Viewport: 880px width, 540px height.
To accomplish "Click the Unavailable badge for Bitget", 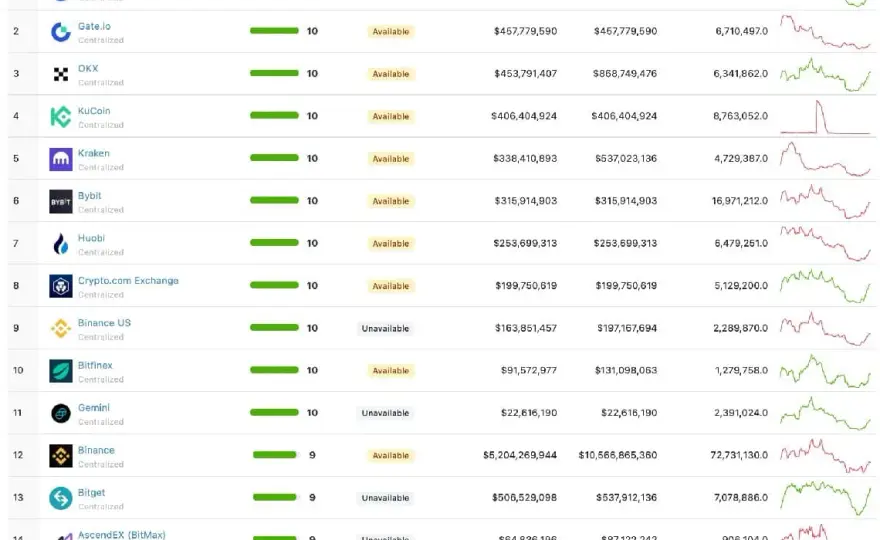I will [385, 498].
